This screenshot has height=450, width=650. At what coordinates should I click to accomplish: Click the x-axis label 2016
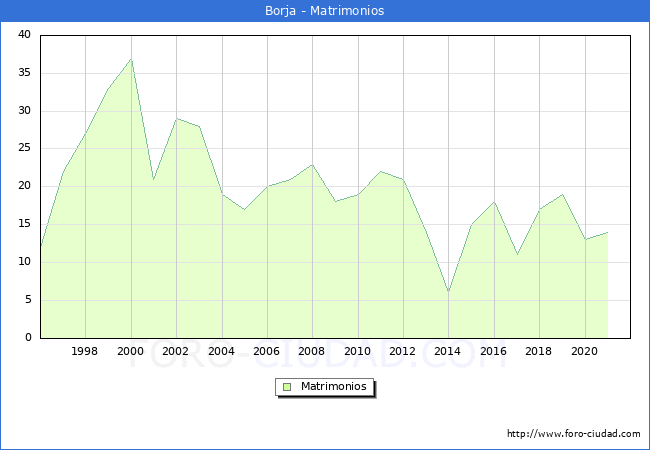[493, 351]
